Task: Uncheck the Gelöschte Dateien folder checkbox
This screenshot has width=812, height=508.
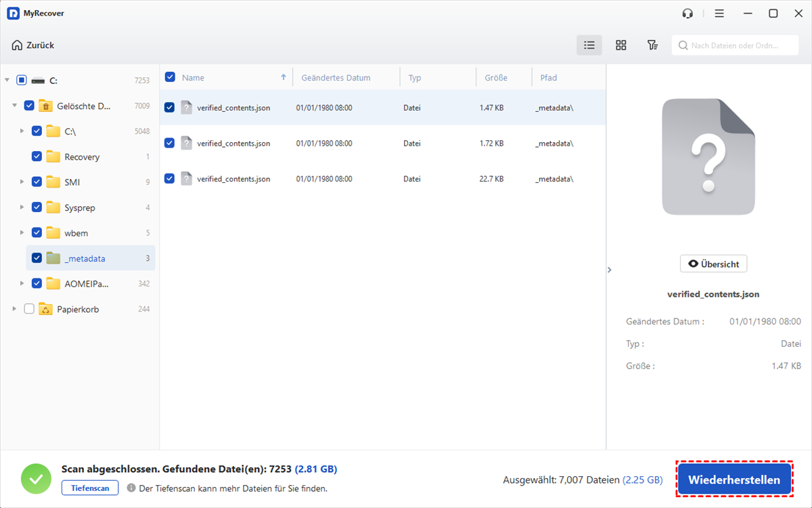Action: pyautogui.click(x=29, y=106)
